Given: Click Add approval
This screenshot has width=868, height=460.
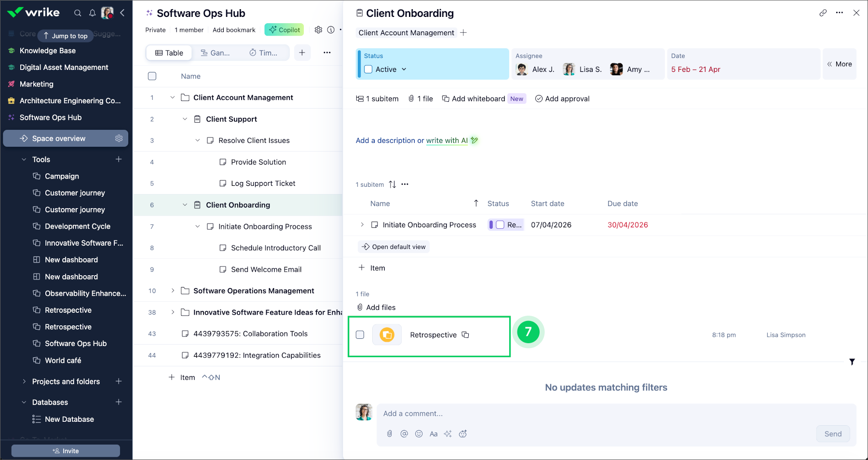Looking at the screenshot, I should [562, 99].
